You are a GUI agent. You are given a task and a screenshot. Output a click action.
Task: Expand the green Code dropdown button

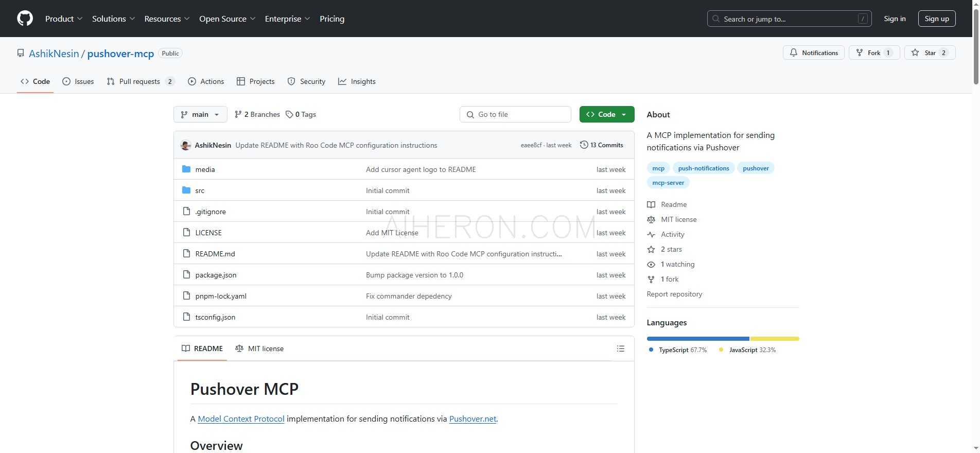(607, 114)
